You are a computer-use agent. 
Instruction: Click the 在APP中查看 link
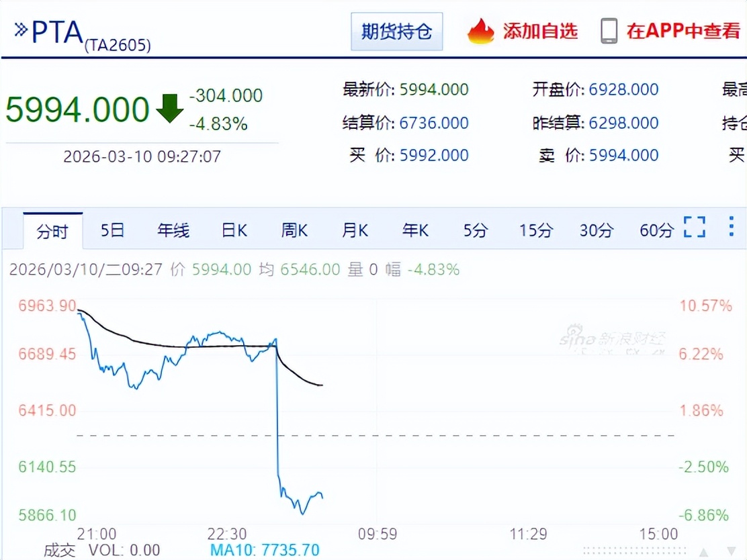(x=683, y=31)
